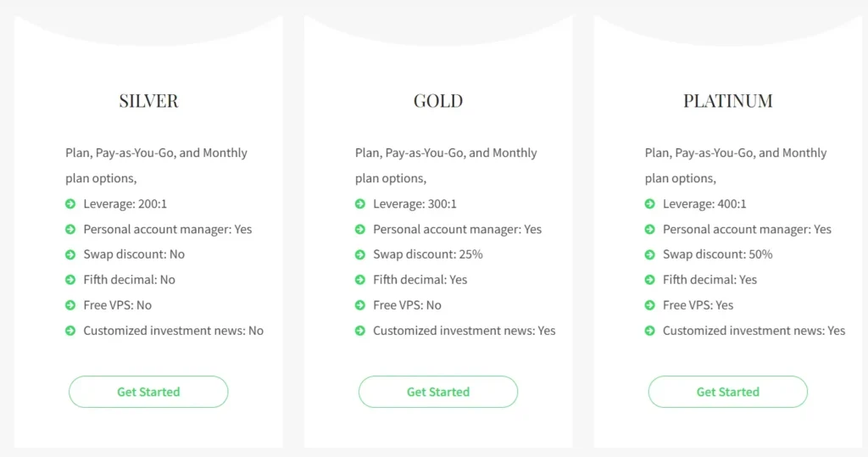
Task: Select the GOLD plan heading
Action: (x=438, y=101)
